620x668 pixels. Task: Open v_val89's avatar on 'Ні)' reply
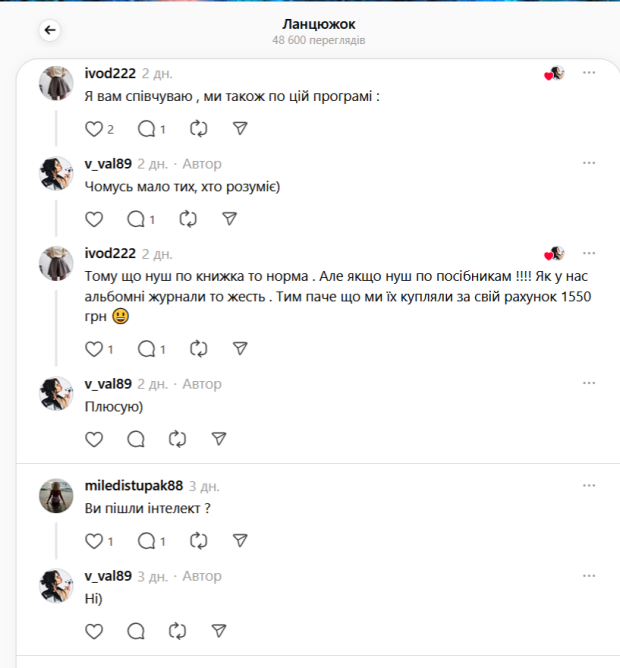coord(56,586)
